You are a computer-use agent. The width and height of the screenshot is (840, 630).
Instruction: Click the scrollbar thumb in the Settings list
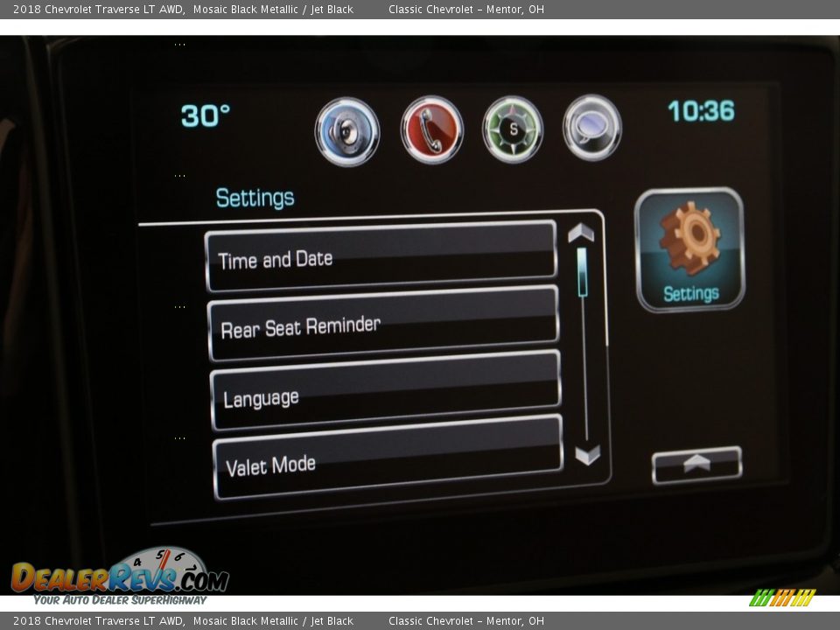582,272
